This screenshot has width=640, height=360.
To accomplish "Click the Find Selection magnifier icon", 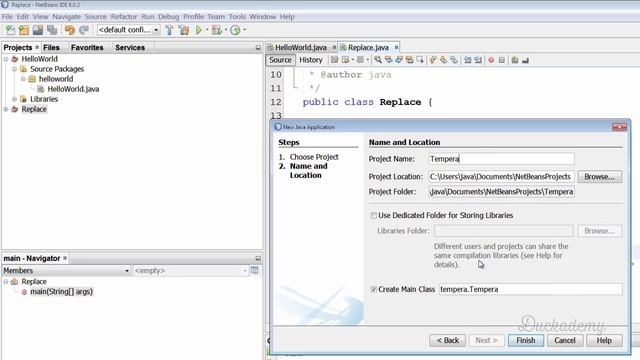I will 378,60.
